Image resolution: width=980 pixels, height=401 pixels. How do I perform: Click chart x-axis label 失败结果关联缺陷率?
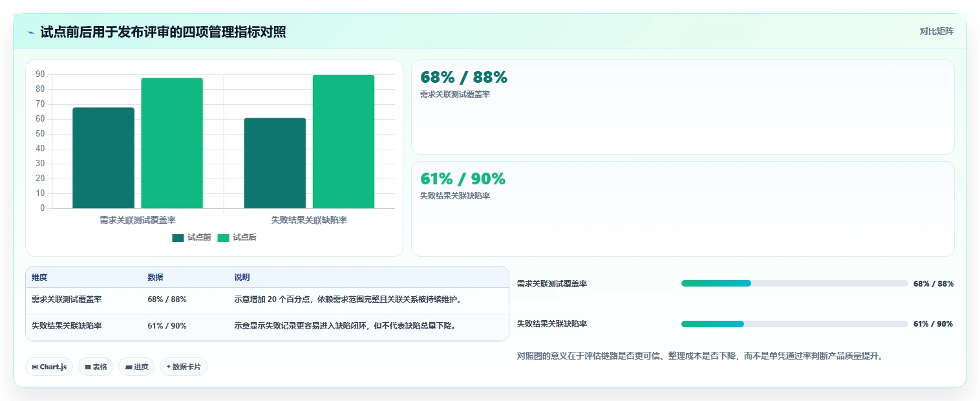coord(309,220)
